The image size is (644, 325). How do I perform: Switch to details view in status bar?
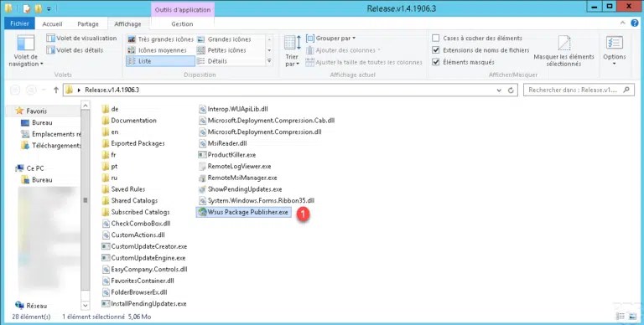click(x=621, y=316)
